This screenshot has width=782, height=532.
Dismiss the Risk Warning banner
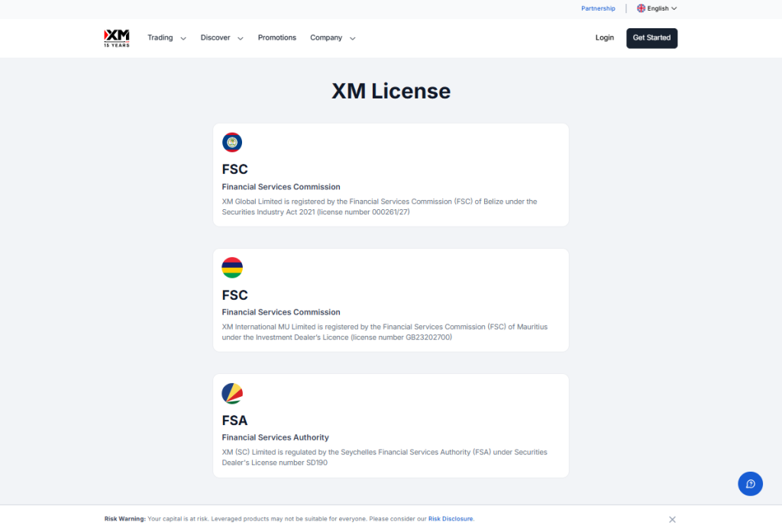[672, 519]
